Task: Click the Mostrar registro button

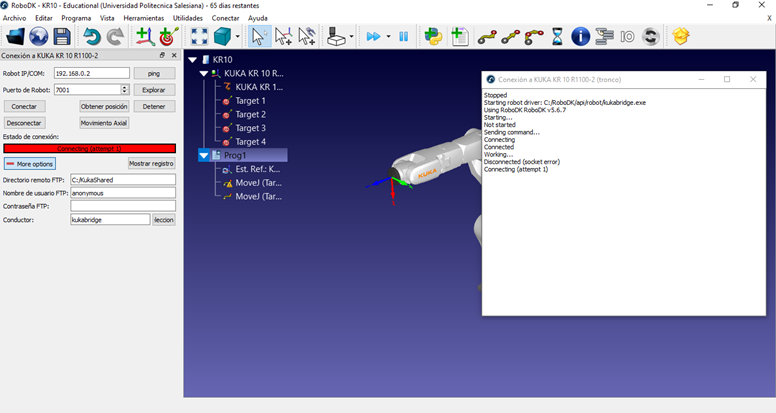Action: [151, 163]
